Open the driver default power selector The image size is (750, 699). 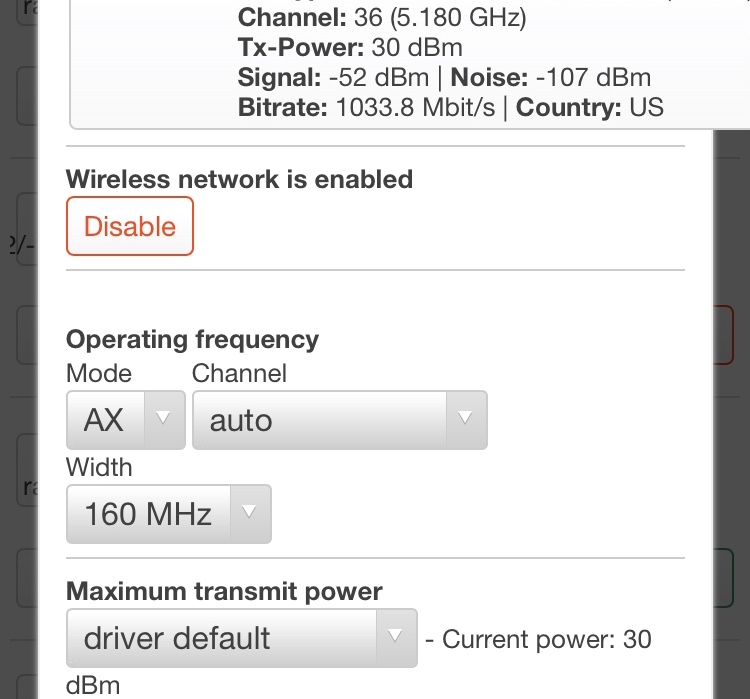242,638
